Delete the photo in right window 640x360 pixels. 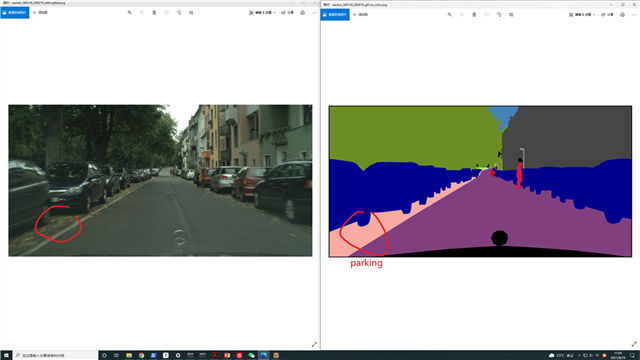point(474,15)
